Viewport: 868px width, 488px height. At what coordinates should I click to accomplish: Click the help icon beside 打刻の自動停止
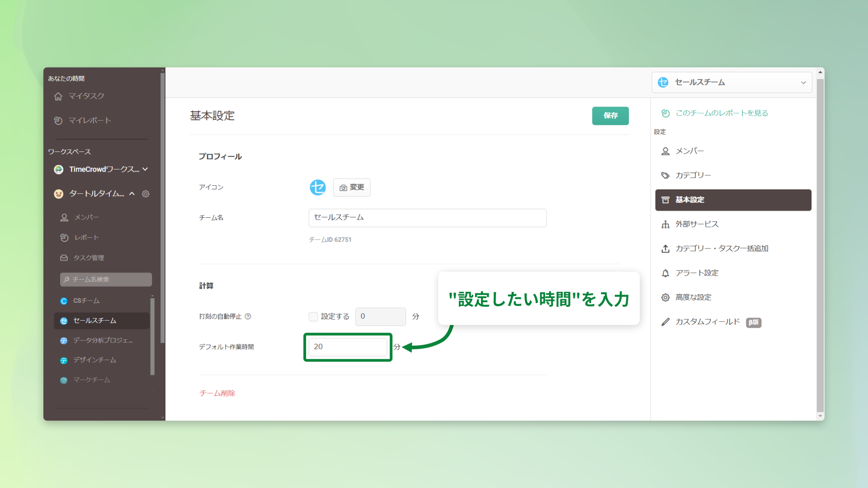(248, 316)
